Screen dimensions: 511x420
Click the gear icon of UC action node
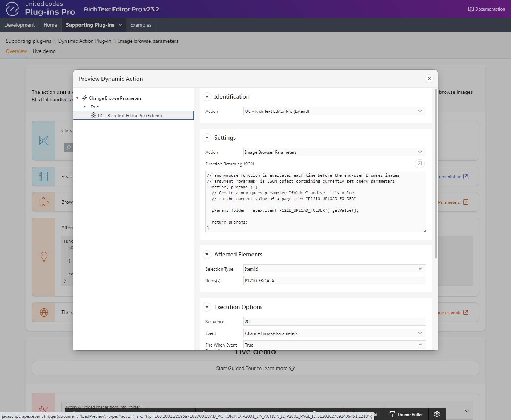tap(93, 115)
